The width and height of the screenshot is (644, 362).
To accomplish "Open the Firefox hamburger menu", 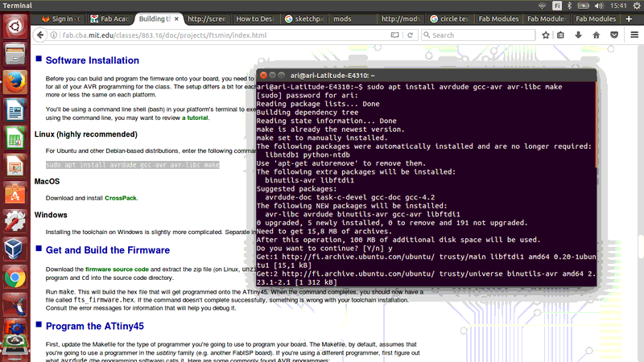I will (x=634, y=35).
